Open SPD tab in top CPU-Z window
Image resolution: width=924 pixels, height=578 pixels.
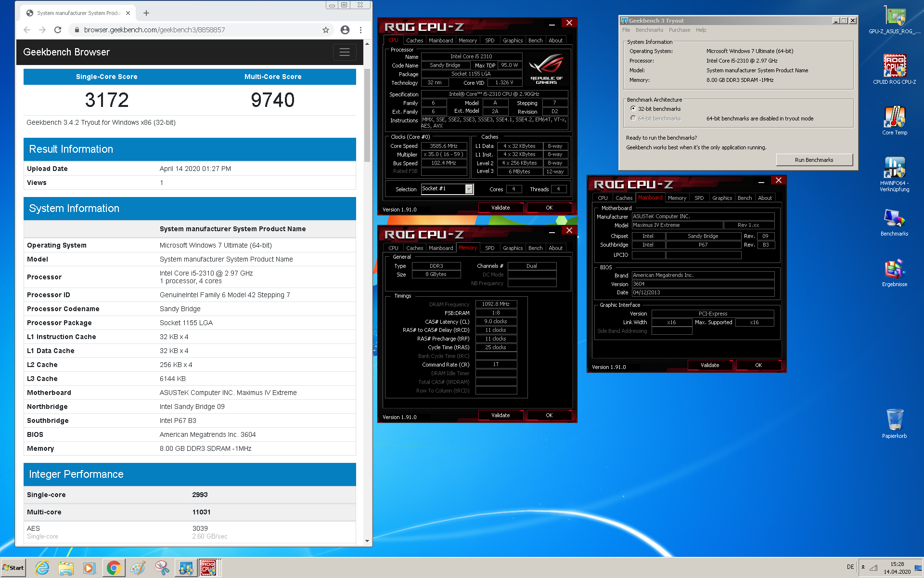tap(490, 40)
